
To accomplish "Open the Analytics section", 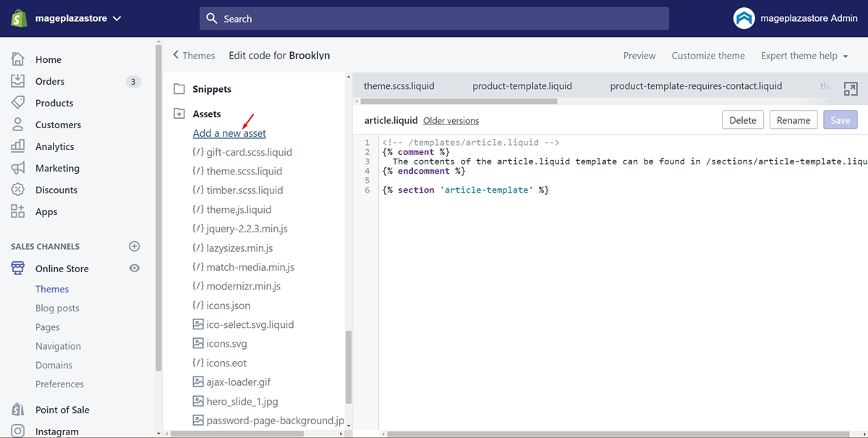I will tap(55, 146).
